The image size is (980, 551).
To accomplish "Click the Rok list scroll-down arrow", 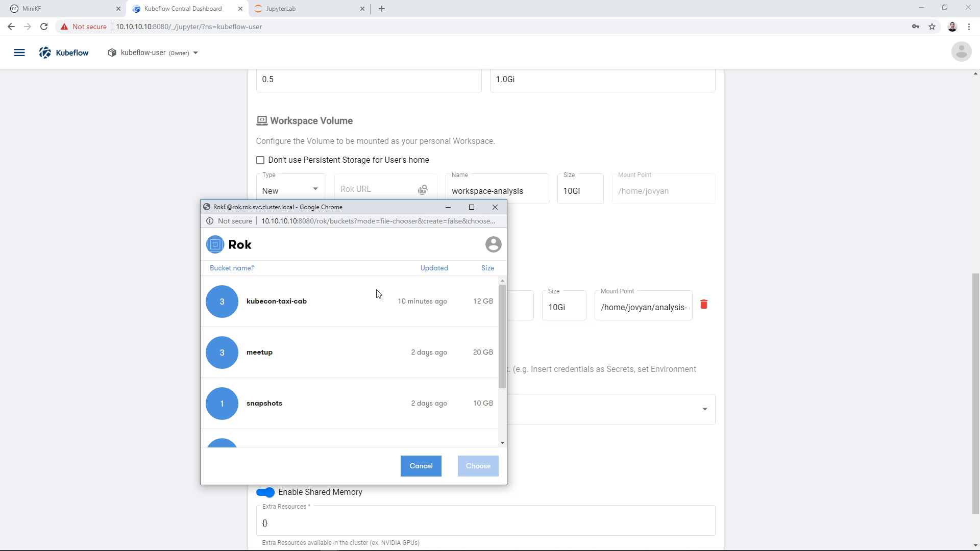I will 503,443.
